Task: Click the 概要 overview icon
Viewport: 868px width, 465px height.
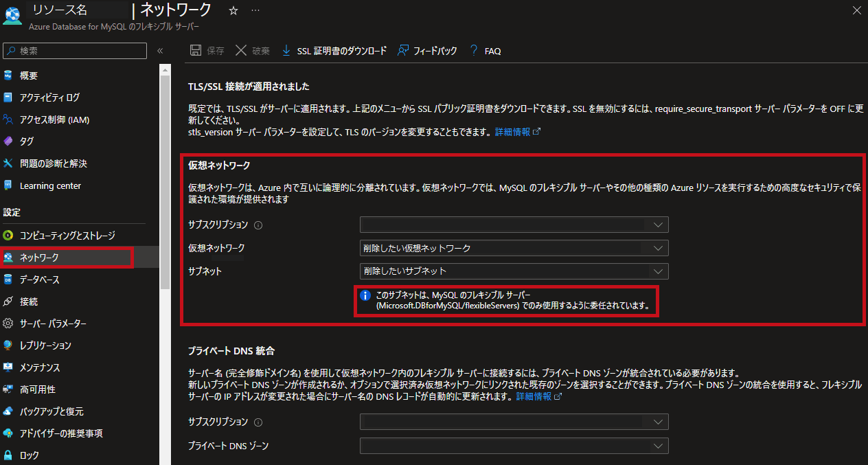Action: 8,76
